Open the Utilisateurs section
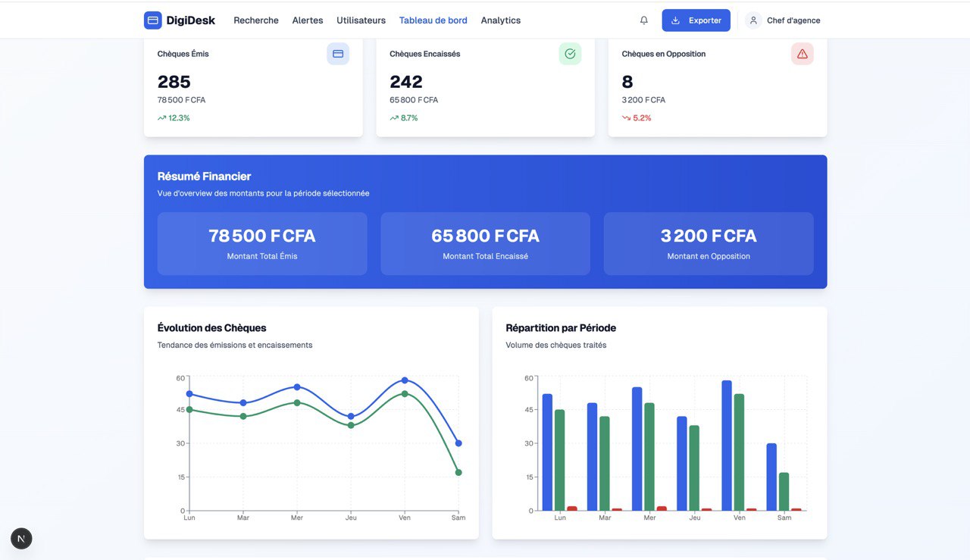This screenshot has height=560, width=970. point(361,20)
